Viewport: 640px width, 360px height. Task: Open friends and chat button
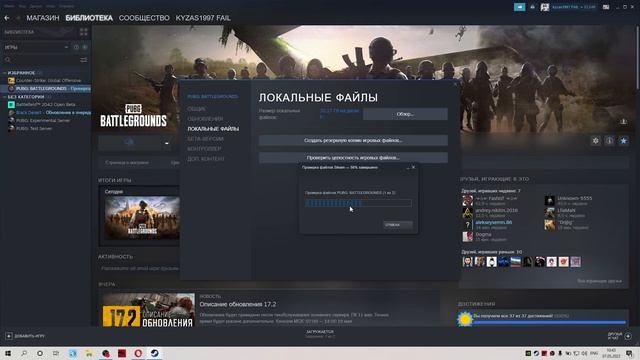click(620, 336)
